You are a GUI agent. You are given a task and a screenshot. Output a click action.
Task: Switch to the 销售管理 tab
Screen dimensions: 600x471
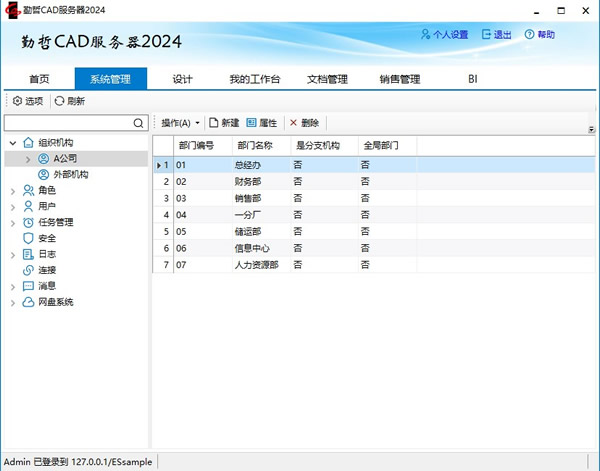(399, 79)
